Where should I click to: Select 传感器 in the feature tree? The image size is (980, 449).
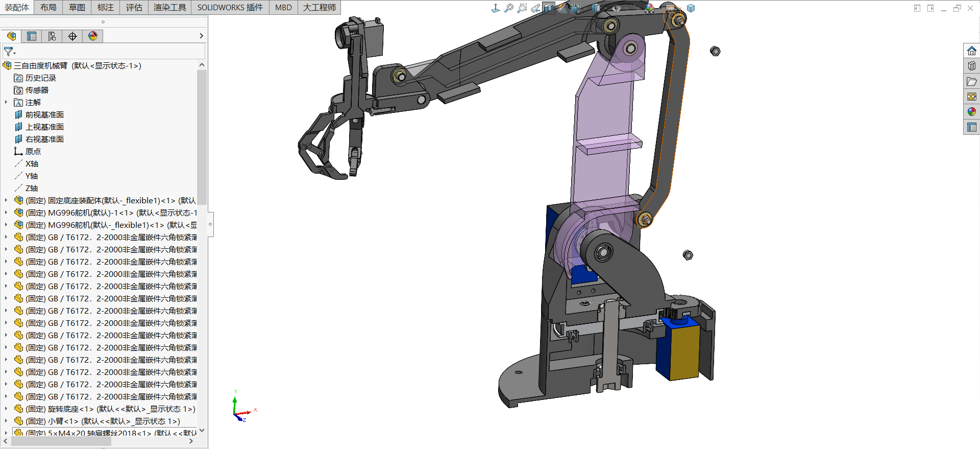[x=31, y=90]
